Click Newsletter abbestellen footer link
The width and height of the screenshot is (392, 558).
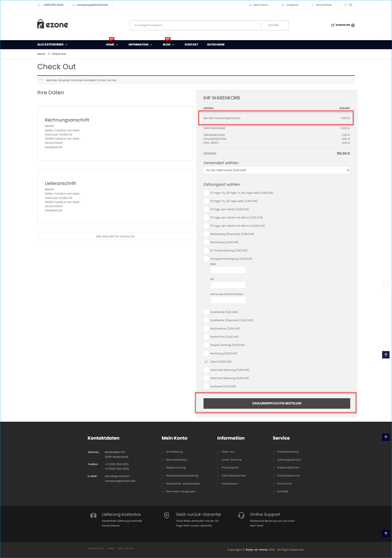[x=183, y=484]
